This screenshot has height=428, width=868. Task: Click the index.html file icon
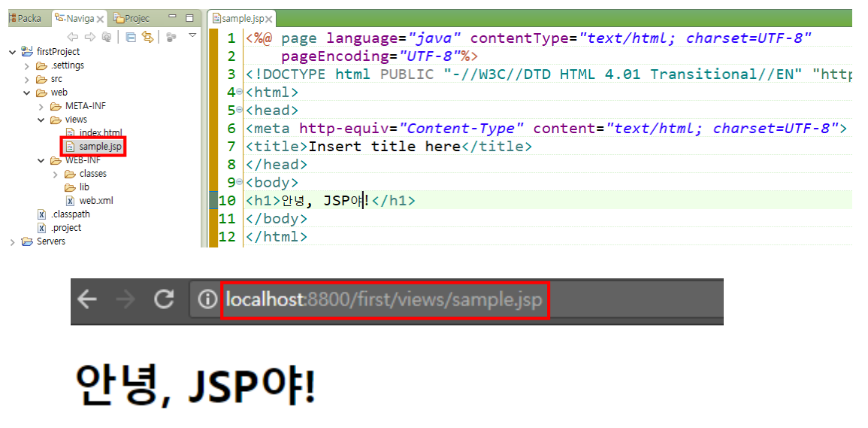click(71, 133)
